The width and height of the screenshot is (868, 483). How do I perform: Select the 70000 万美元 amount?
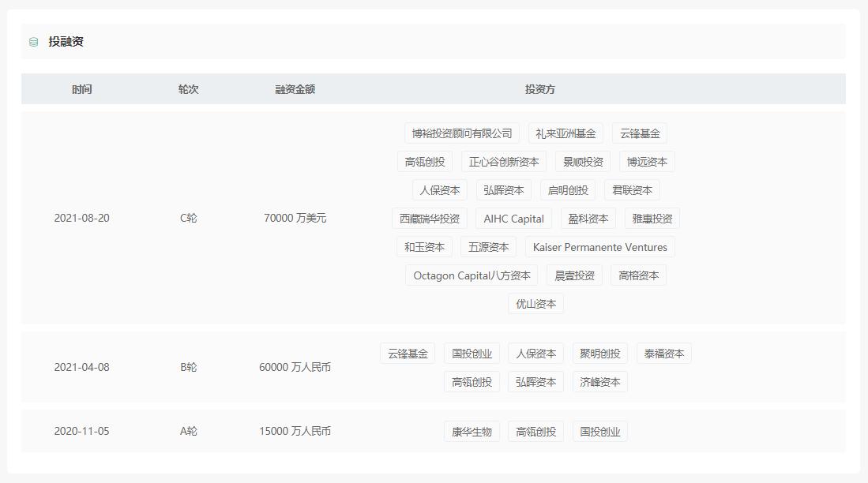(295, 218)
